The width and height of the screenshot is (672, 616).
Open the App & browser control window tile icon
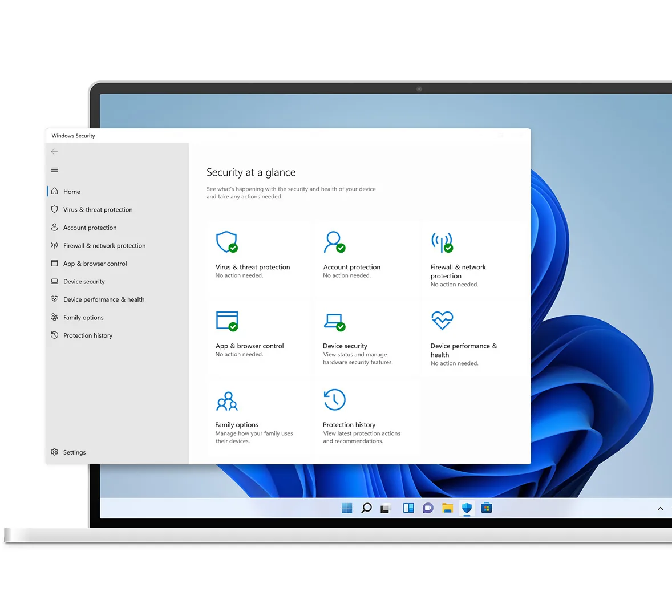click(227, 321)
